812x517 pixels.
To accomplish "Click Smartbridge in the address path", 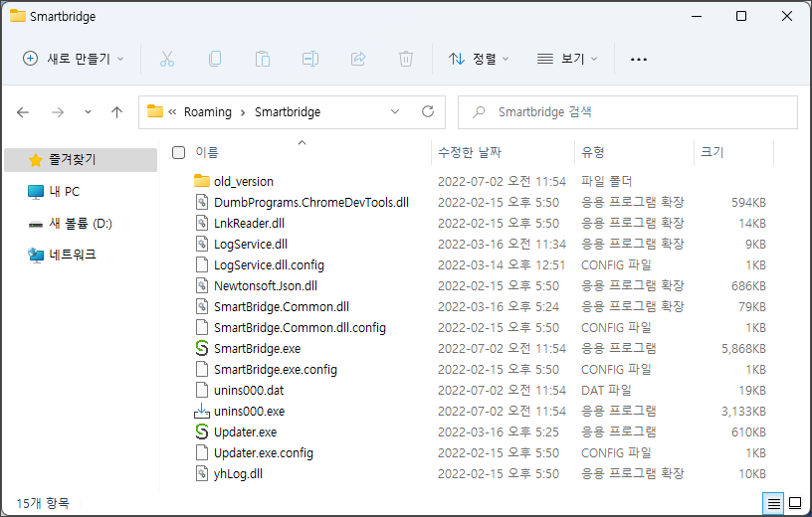I will pyautogui.click(x=288, y=111).
